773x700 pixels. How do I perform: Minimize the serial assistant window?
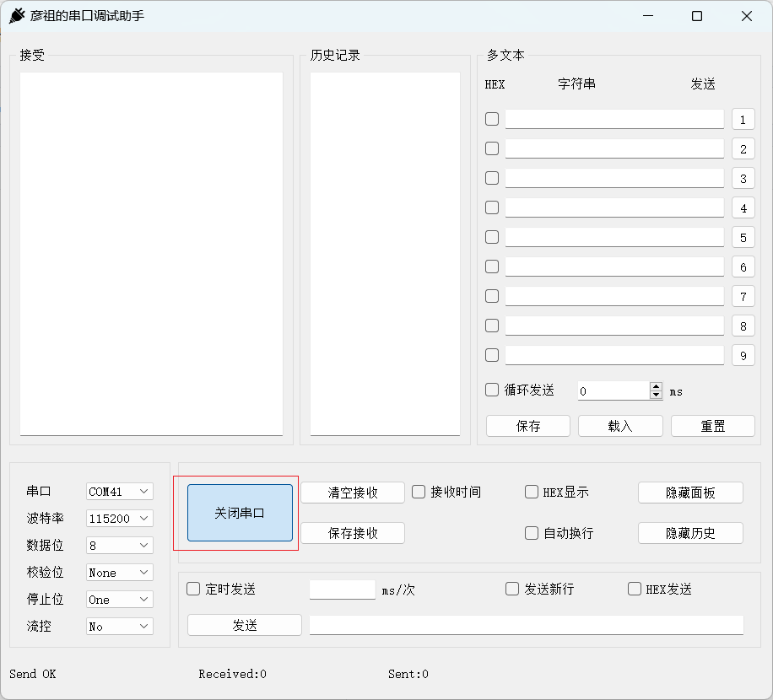648,16
